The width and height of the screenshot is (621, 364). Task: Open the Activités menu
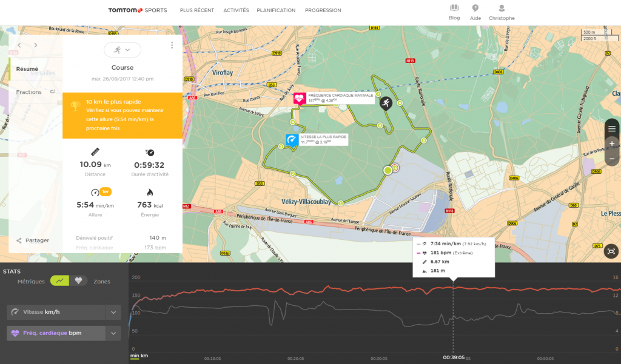click(x=236, y=10)
